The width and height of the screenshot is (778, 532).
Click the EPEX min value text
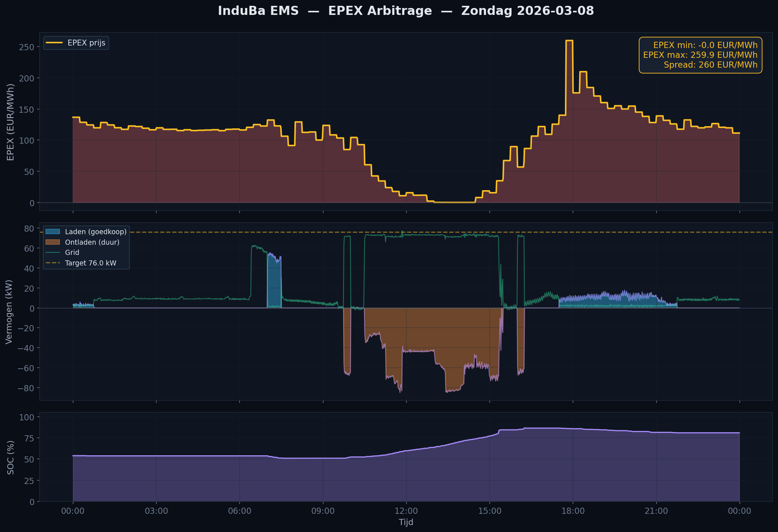coord(705,45)
